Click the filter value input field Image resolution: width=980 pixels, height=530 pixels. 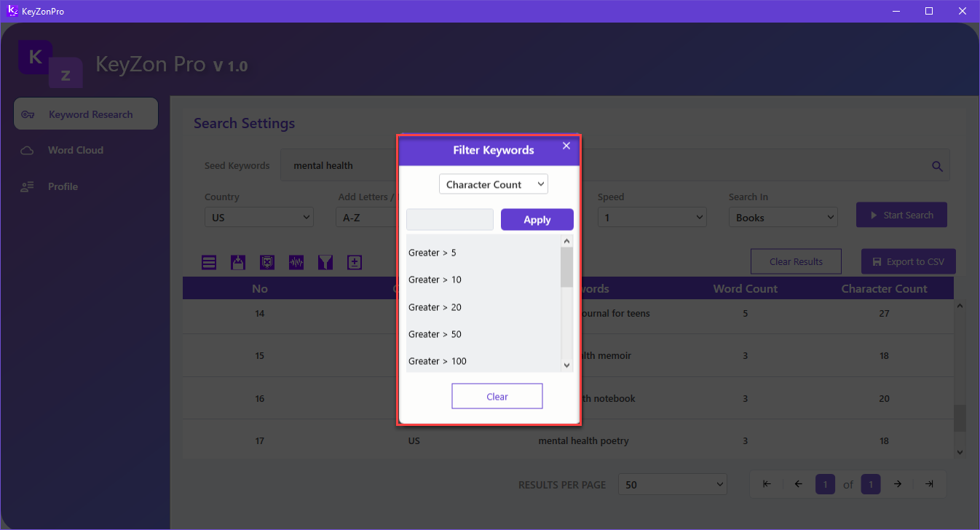click(450, 220)
